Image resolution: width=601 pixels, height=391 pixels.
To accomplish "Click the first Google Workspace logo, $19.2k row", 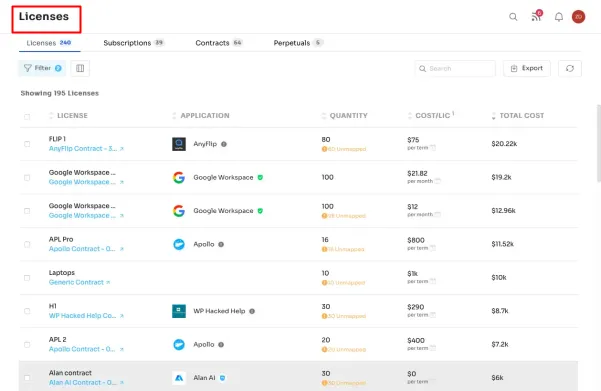I will (x=179, y=177).
